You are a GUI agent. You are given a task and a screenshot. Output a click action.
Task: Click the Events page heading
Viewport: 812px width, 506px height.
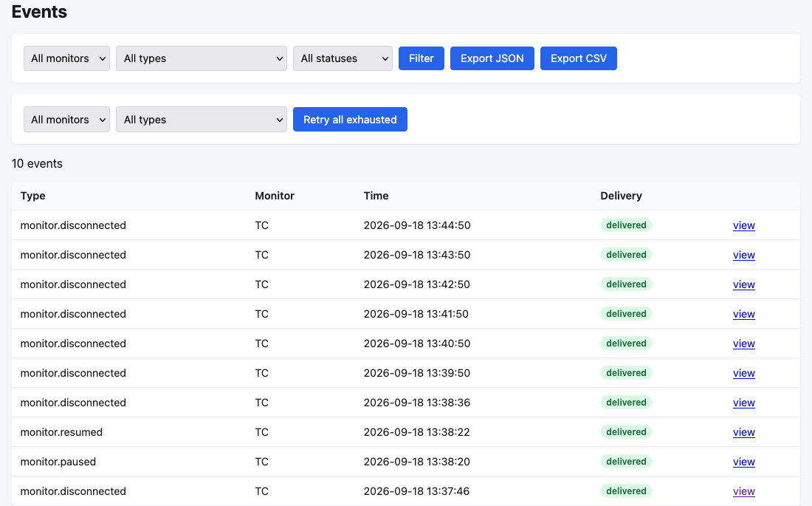(x=39, y=11)
